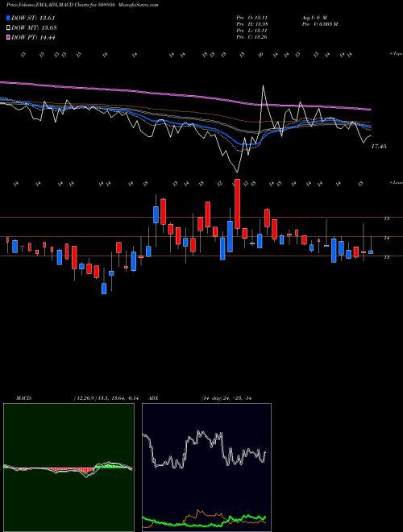Viewport: 403px width, 532px height.
Task: Select the DOW PT: 14.44 legend label
Action: [x=33, y=38]
